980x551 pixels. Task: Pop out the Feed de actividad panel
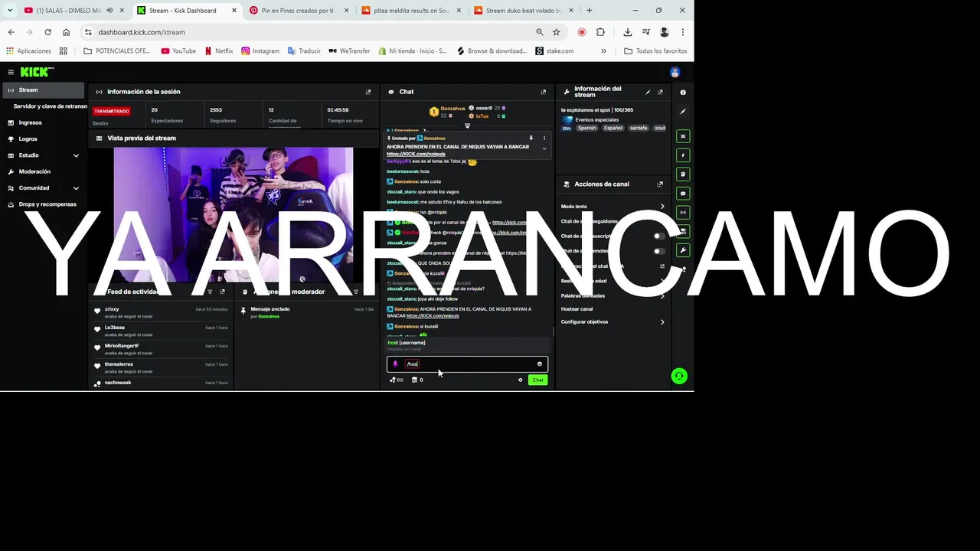[x=223, y=292]
